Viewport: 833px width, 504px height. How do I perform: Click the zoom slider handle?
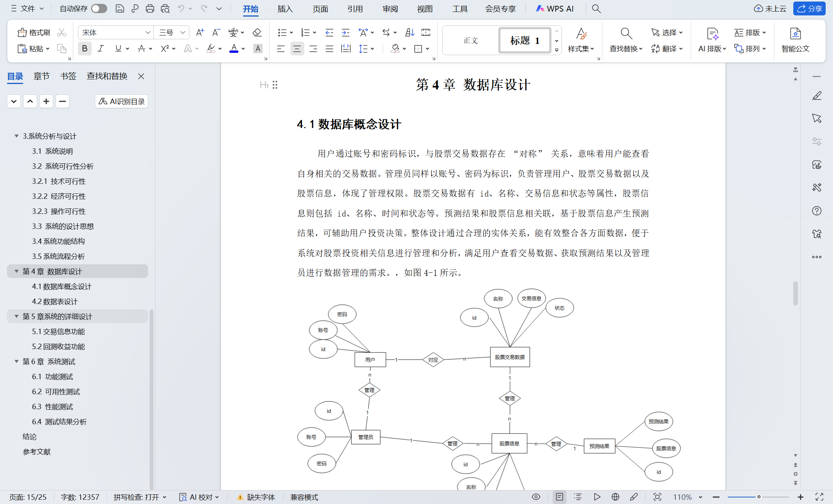point(759,497)
